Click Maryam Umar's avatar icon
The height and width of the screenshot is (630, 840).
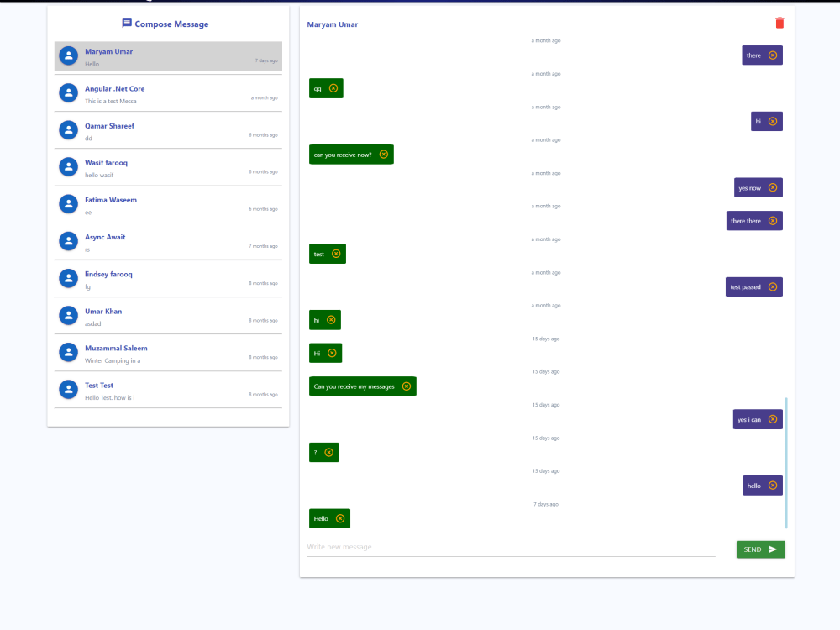click(x=68, y=55)
